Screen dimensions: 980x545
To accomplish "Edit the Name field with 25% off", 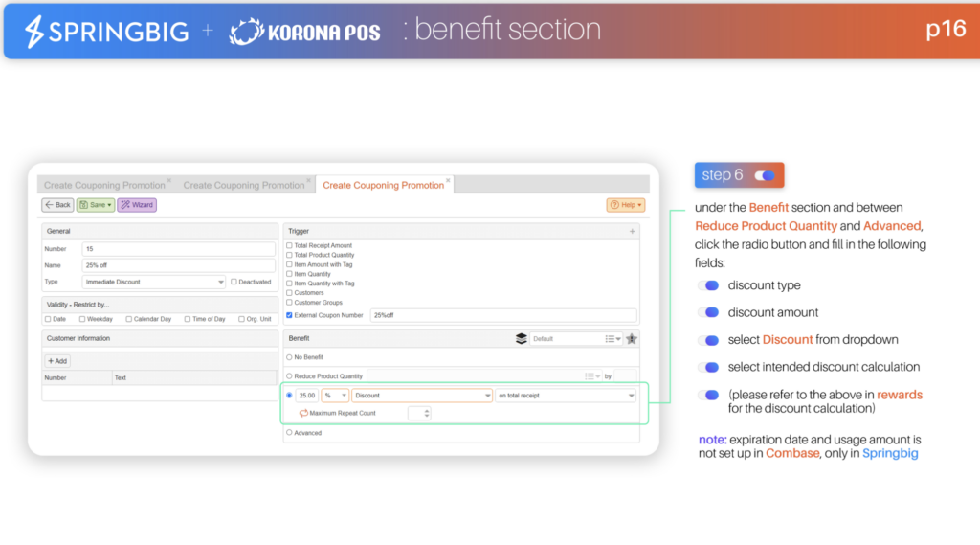I will (x=178, y=265).
